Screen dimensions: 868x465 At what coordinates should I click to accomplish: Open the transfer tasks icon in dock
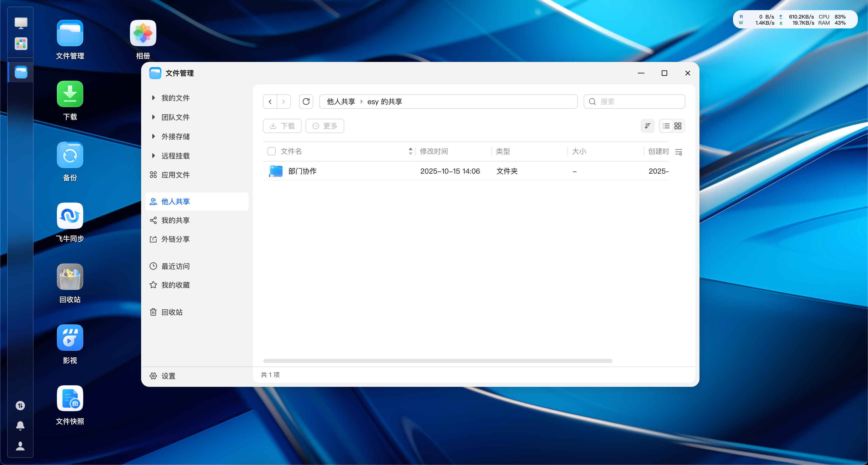(x=20, y=405)
